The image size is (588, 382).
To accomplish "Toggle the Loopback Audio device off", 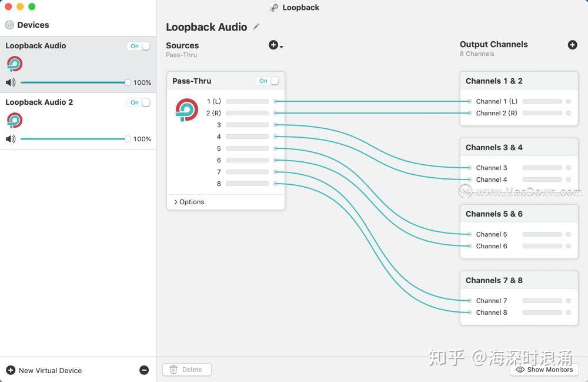I will [x=138, y=45].
